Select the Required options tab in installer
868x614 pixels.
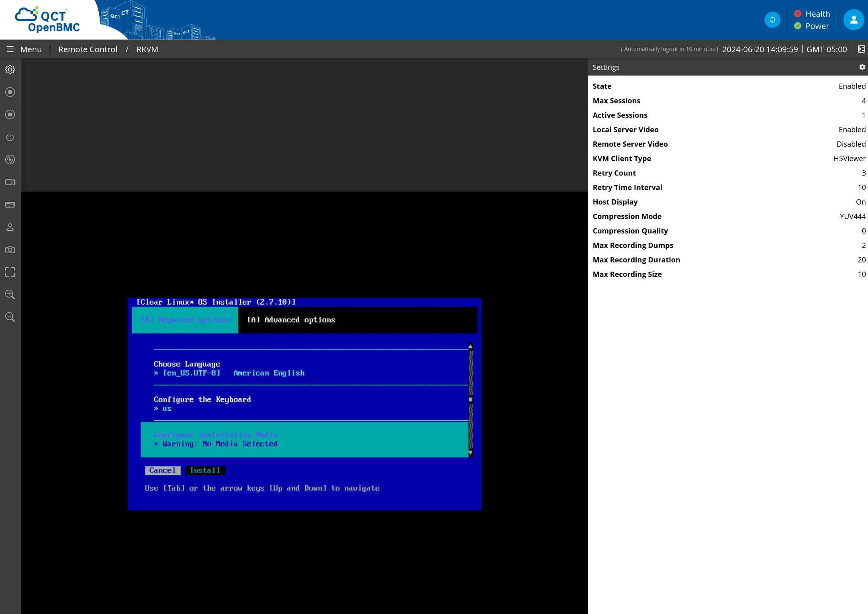pos(185,320)
